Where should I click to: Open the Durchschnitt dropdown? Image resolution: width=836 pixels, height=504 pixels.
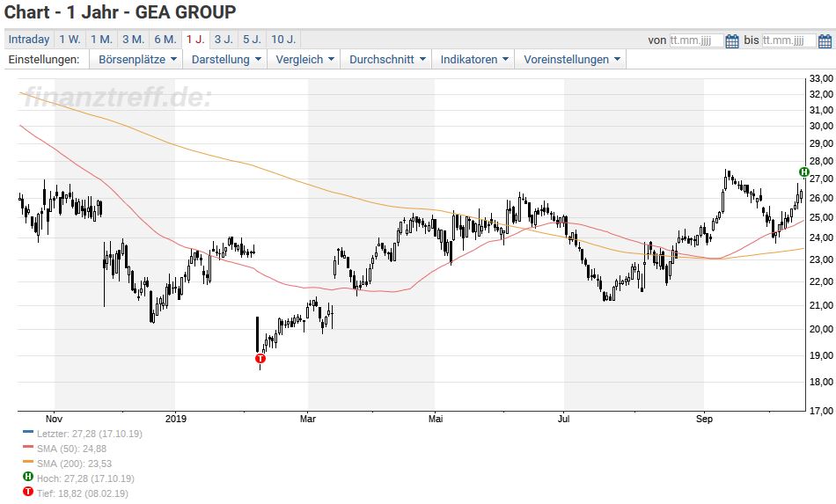pos(387,59)
